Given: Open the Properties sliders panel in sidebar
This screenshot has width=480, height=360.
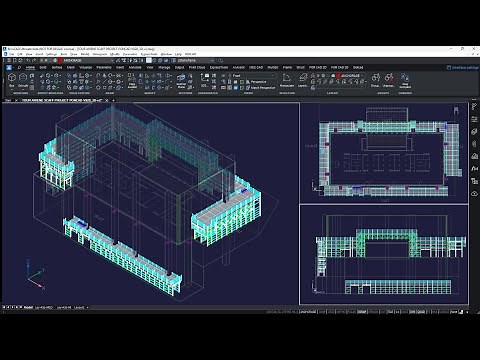Looking at the screenshot, I should (x=474, y=119).
